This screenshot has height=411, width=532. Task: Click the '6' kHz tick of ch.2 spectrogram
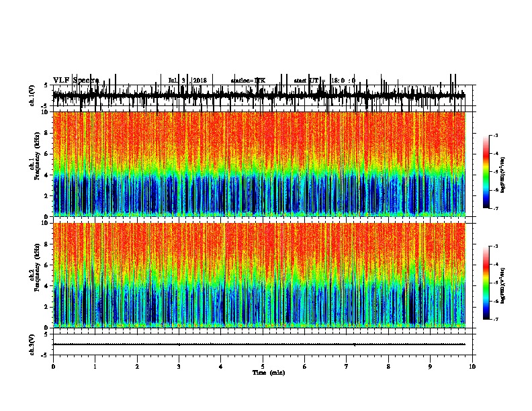[47, 265]
